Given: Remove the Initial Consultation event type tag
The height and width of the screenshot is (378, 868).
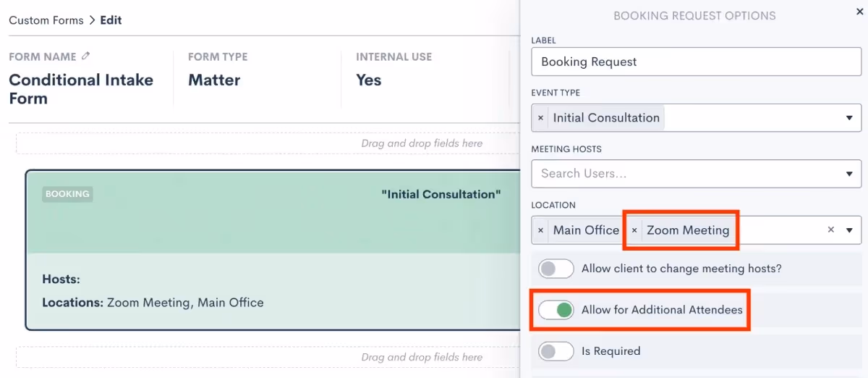Looking at the screenshot, I should pyautogui.click(x=540, y=117).
